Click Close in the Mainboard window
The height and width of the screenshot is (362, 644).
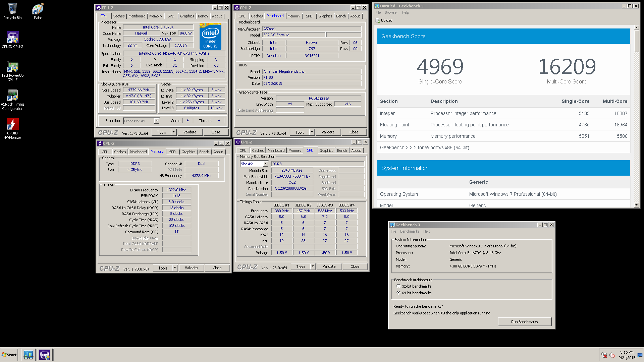pos(354,132)
